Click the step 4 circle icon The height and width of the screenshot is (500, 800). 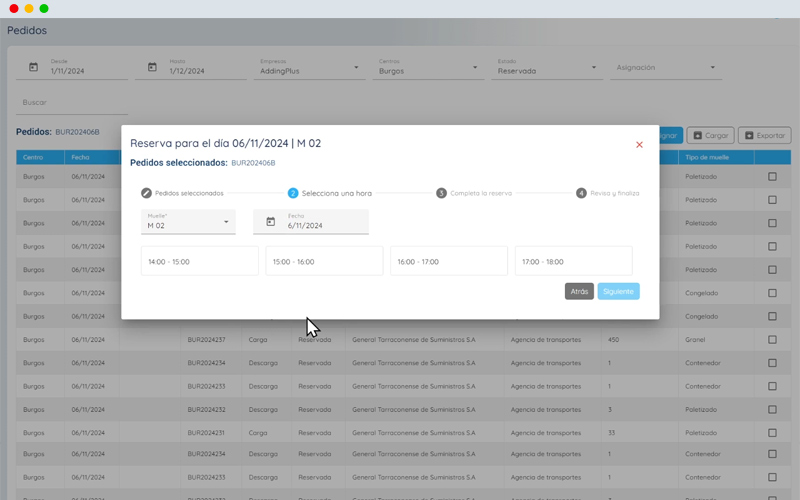click(581, 193)
